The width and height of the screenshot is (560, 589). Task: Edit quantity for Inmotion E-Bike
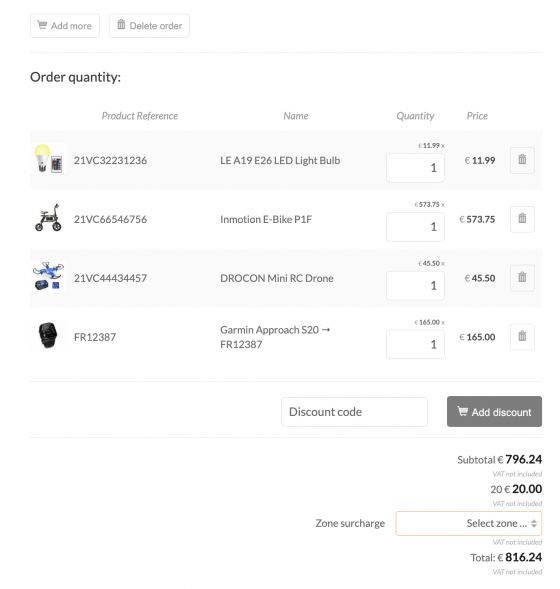[x=415, y=227]
